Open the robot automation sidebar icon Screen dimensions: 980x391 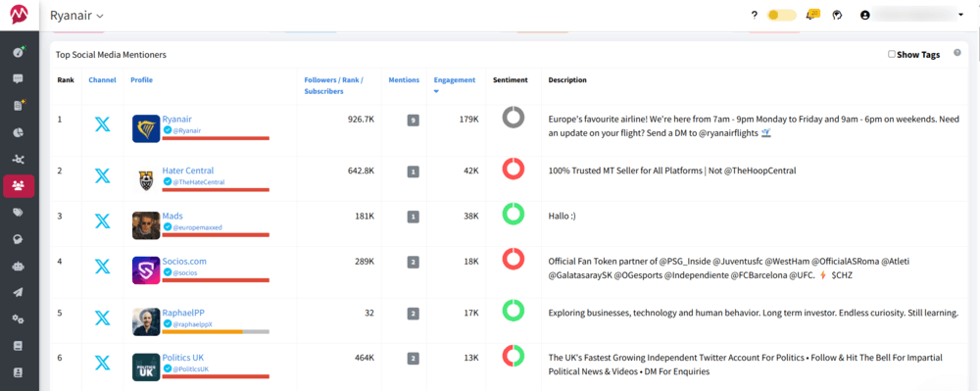click(18, 267)
